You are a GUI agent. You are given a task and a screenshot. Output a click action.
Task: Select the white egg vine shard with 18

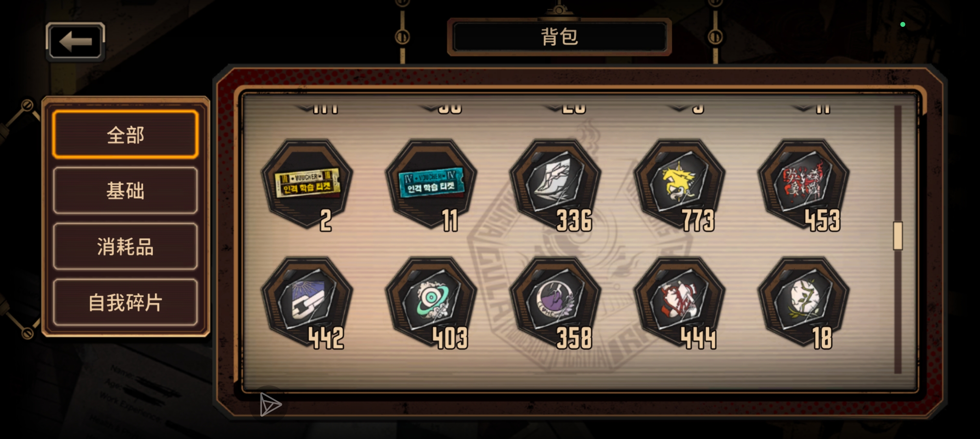(x=804, y=301)
